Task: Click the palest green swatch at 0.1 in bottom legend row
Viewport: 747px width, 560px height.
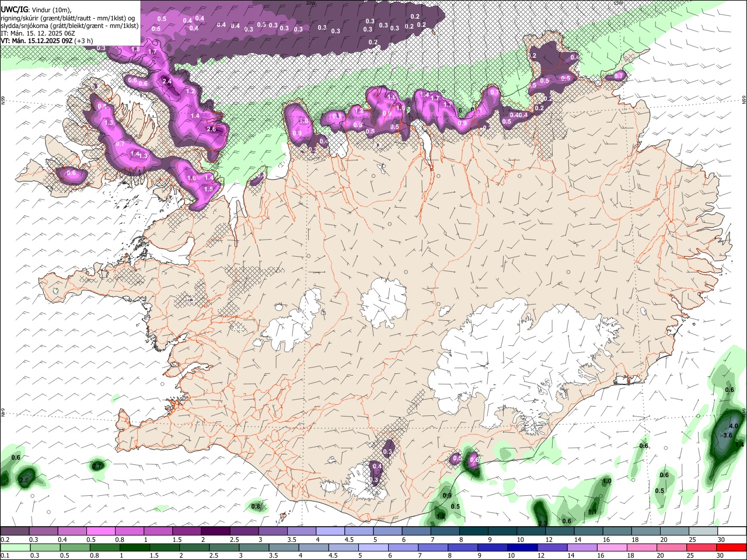Action: click(15, 547)
